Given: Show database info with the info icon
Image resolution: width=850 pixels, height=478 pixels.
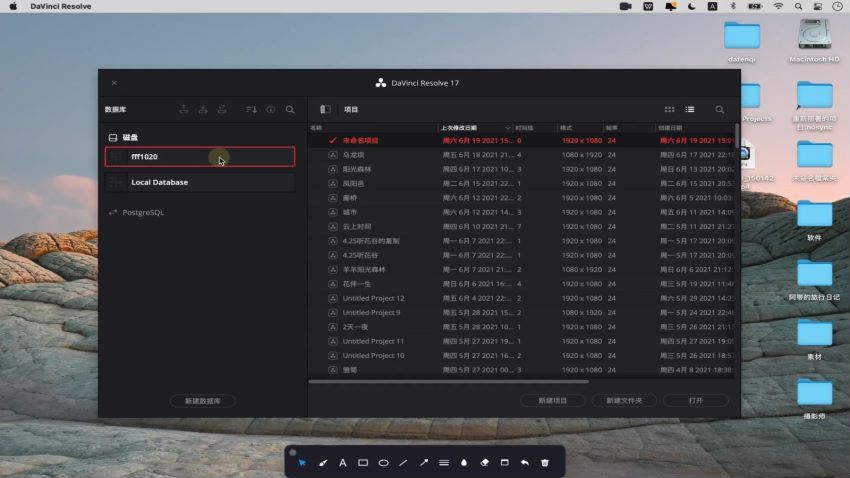Looking at the screenshot, I should click(270, 110).
